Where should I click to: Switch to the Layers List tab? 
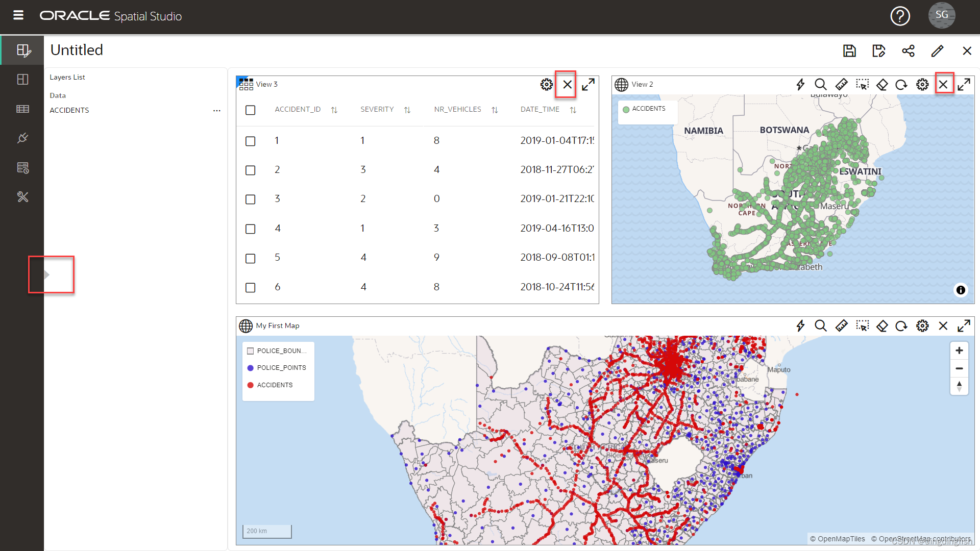click(67, 77)
